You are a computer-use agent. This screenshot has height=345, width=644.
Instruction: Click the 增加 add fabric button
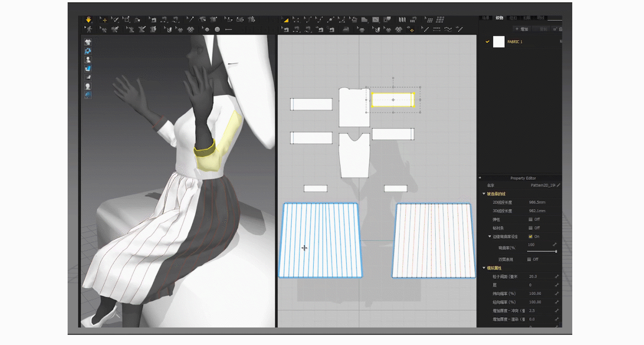[x=522, y=29]
